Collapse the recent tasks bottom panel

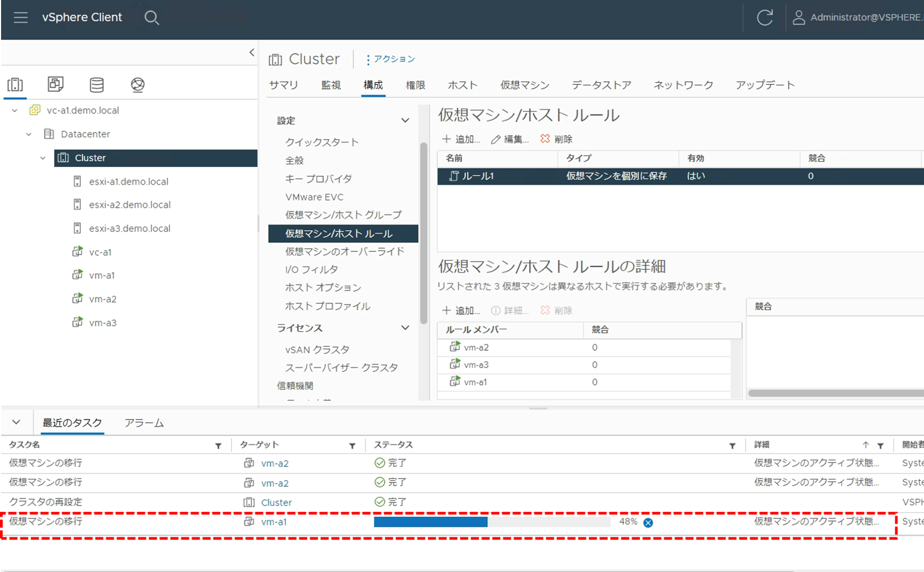pyautogui.click(x=16, y=422)
